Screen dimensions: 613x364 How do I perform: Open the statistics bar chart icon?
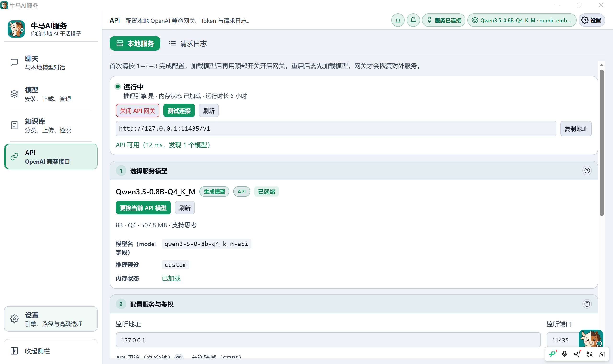click(398, 20)
